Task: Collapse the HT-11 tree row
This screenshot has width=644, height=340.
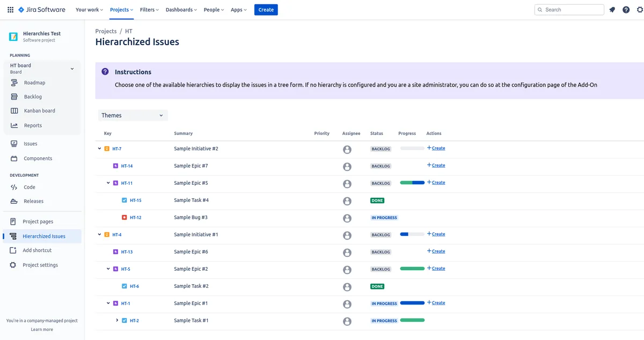Action: click(108, 183)
